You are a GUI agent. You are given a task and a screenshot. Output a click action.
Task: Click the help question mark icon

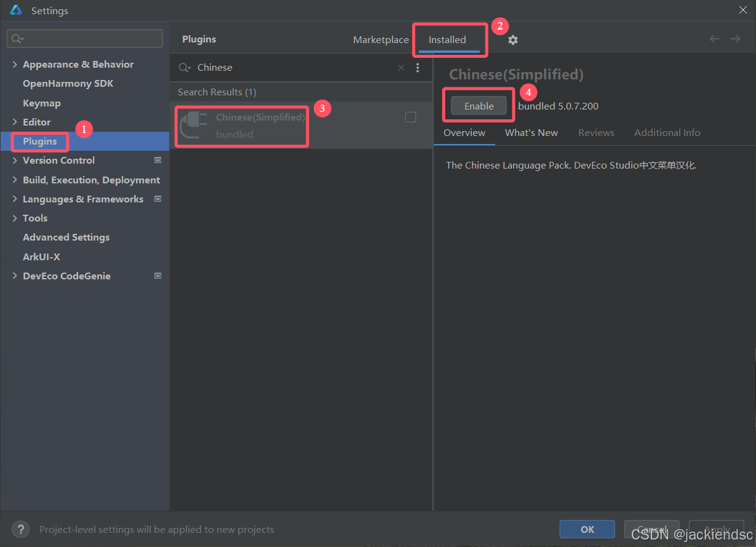pos(20,529)
